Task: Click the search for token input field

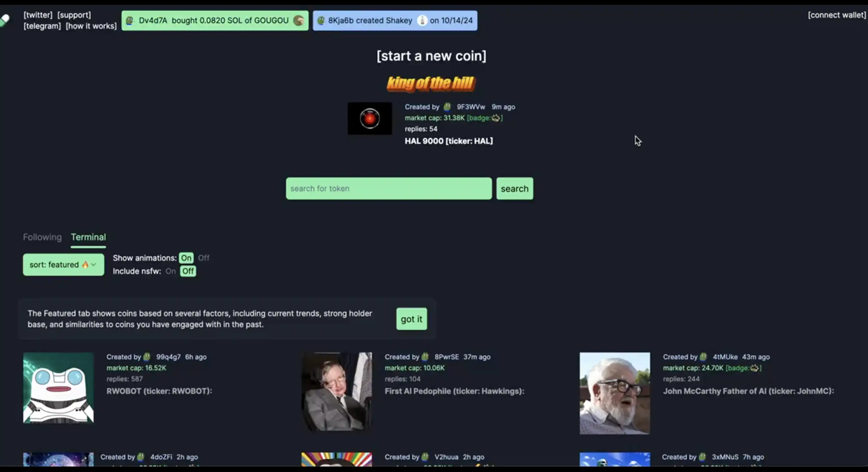Action: (x=388, y=188)
